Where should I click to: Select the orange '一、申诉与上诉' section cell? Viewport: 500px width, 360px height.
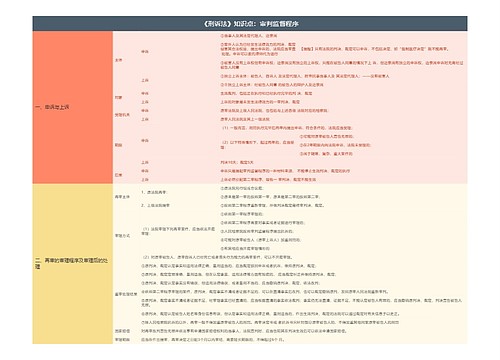(73, 107)
